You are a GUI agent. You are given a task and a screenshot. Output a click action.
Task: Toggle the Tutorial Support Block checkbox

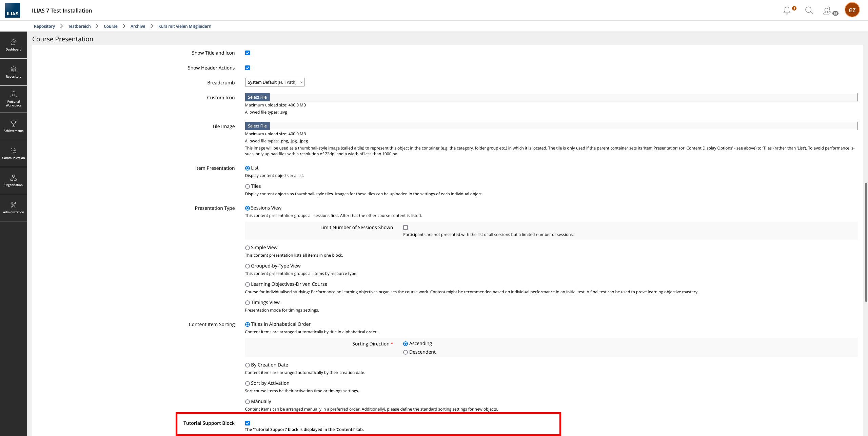[248, 423]
